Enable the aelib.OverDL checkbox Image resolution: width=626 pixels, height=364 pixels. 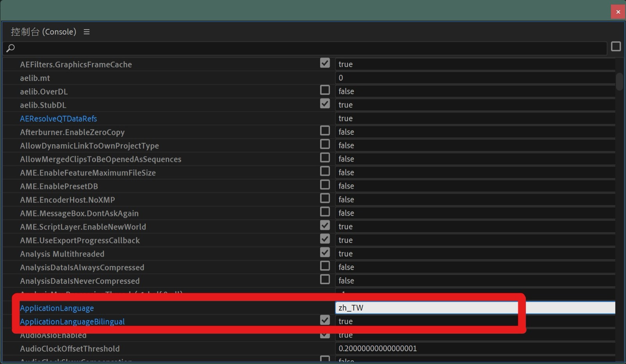click(x=325, y=90)
